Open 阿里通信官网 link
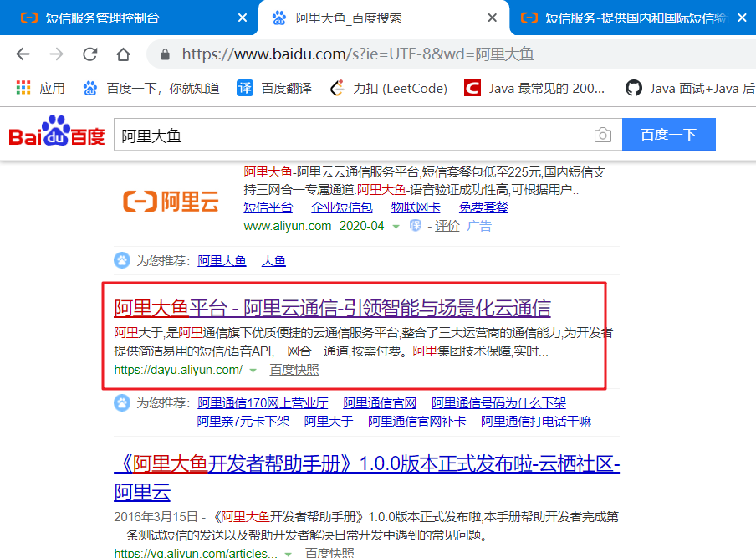The image size is (756, 558). pyautogui.click(x=380, y=402)
